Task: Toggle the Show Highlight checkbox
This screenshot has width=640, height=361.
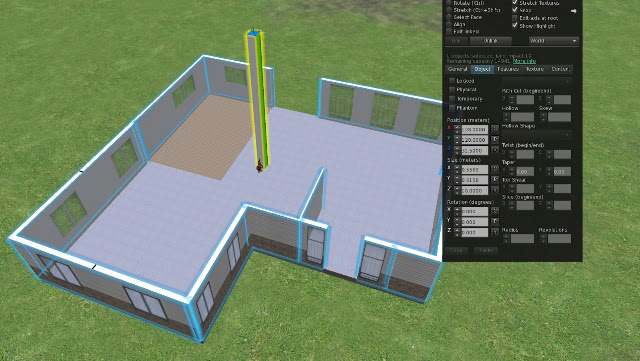Action: [515, 26]
